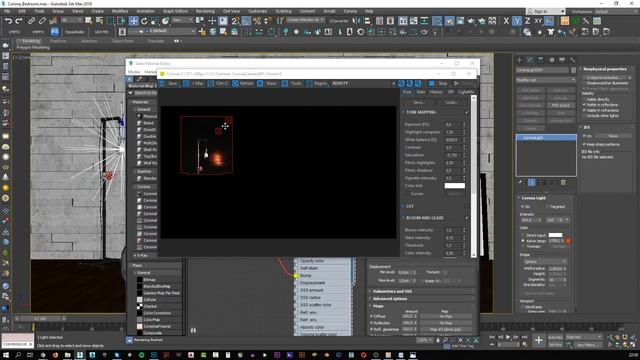Image resolution: width=640 pixels, height=360 pixels.
Task: Toggle Visible in reflections checkbox
Action: point(584,105)
